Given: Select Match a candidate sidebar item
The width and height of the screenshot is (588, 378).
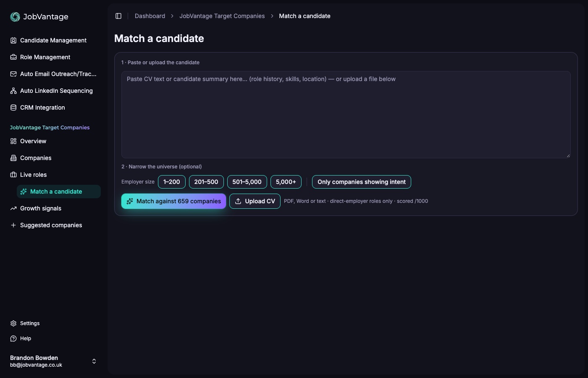Looking at the screenshot, I should coord(59,192).
